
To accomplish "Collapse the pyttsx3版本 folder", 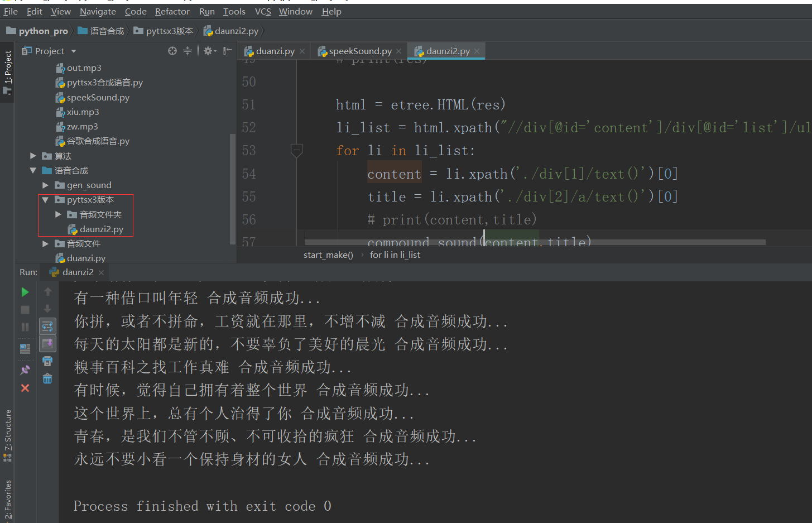I will click(x=45, y=200).
